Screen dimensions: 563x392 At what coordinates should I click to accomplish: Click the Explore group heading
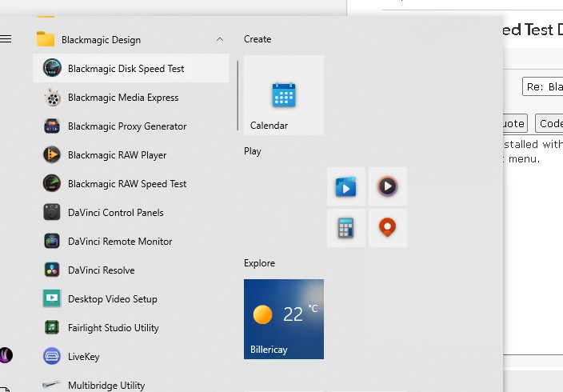(259, 263)
